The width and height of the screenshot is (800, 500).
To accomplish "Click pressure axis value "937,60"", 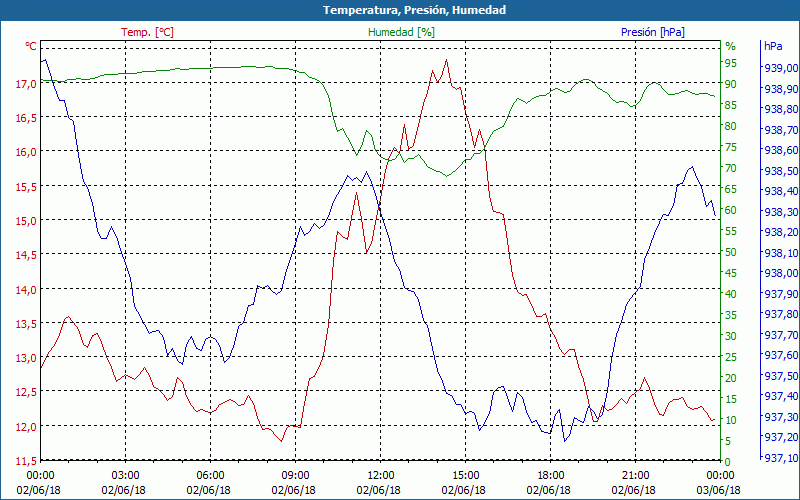I will coord(781,355).
